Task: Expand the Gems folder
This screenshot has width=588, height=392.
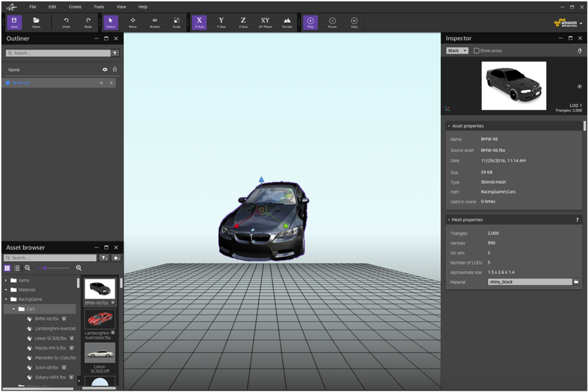Action: 6,280
